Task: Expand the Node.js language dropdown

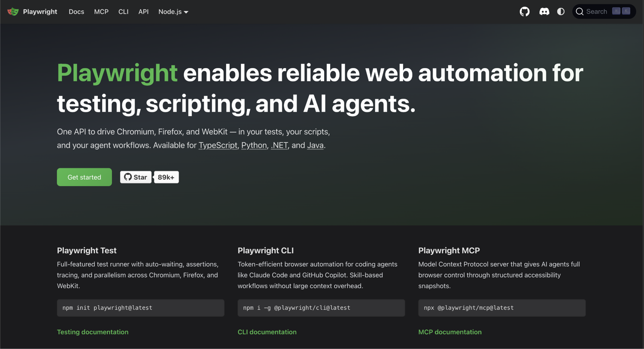Action: (x=173, y=12)
